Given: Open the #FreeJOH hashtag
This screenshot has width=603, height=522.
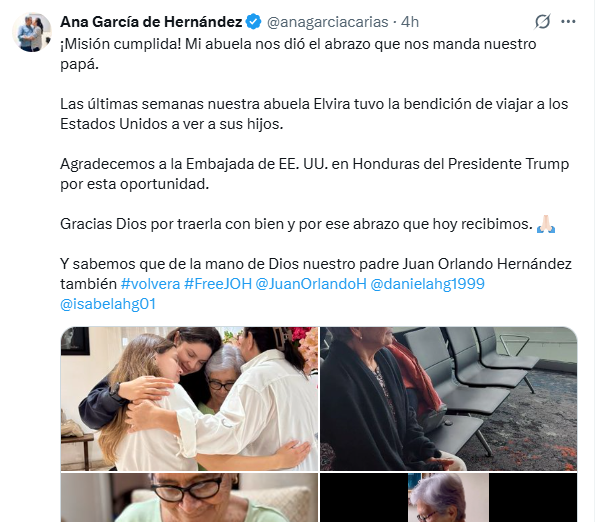Looking at the screenshot, I should [x=218, y=284].
